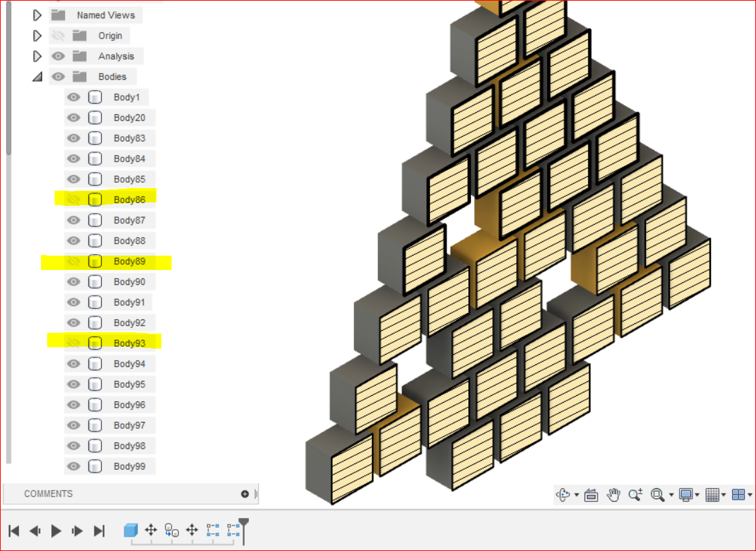Hide Body1 using its eye icon
The width and height of the screenshot is (756, 551).
(x=73, y=97)
